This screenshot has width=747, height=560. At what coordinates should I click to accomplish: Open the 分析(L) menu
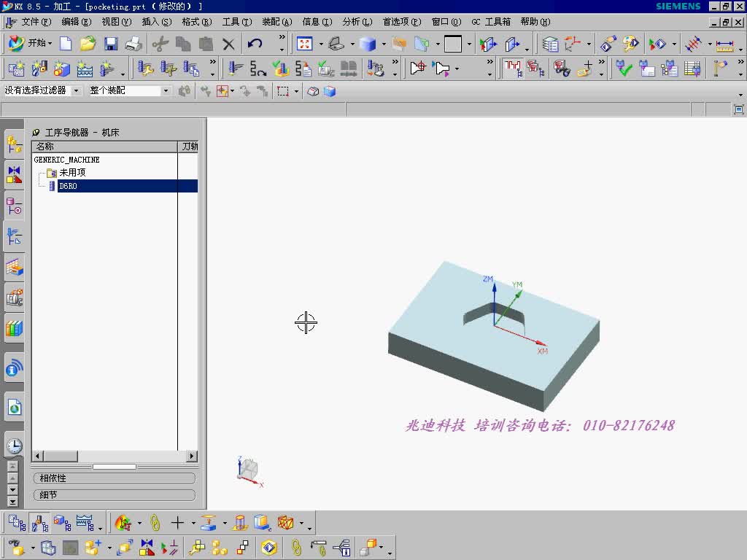click(357, 22)
